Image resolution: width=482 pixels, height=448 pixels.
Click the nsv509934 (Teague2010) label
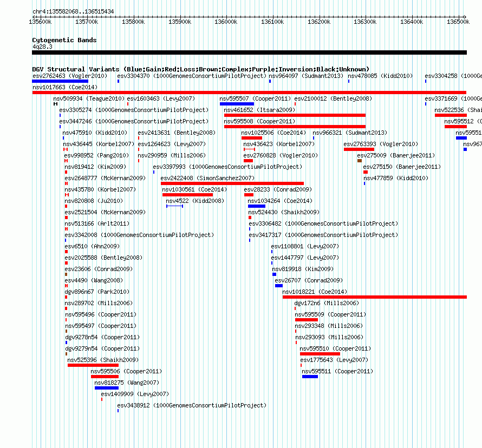coord(89,98)
